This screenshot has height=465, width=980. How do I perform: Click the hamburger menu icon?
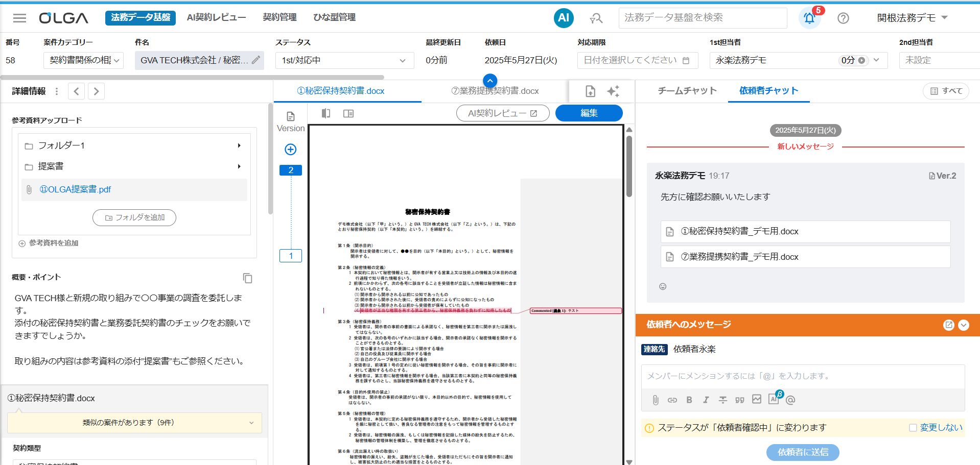coord(19,18)
